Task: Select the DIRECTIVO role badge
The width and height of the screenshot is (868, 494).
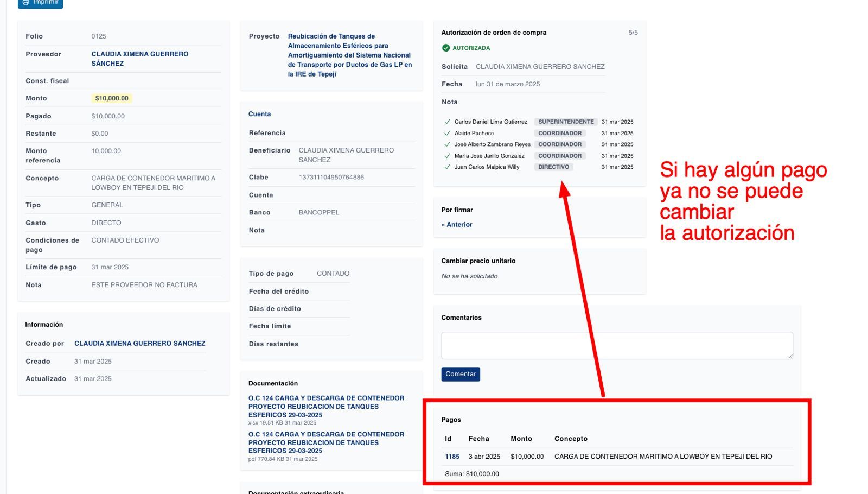Action: click(x=553, y=167)
